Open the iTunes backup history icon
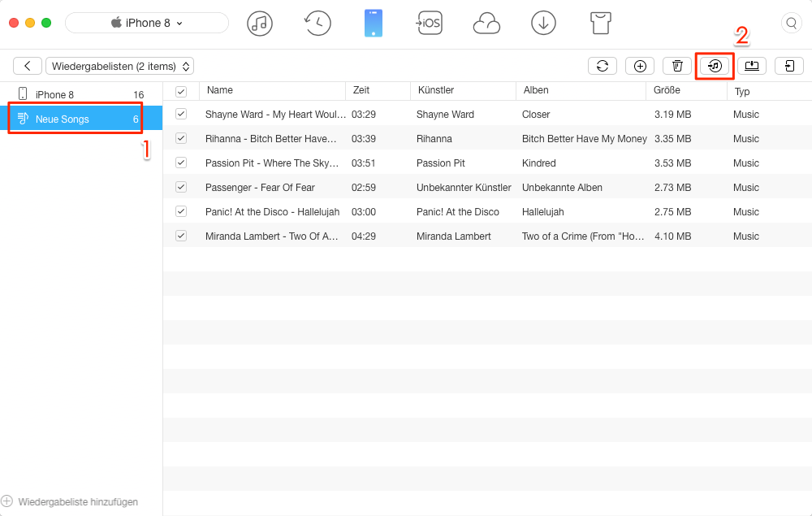Screen dimensions: 812x516 (317, 24)
